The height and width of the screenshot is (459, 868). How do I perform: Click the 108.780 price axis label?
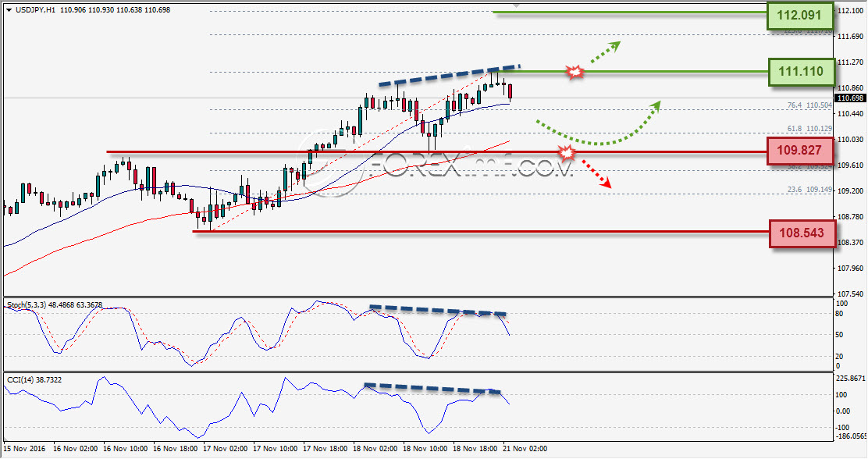851,216
